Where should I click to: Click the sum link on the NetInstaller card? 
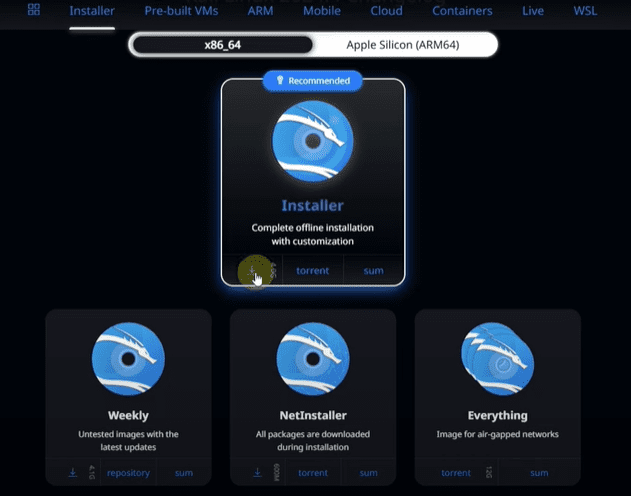[368, 473]
